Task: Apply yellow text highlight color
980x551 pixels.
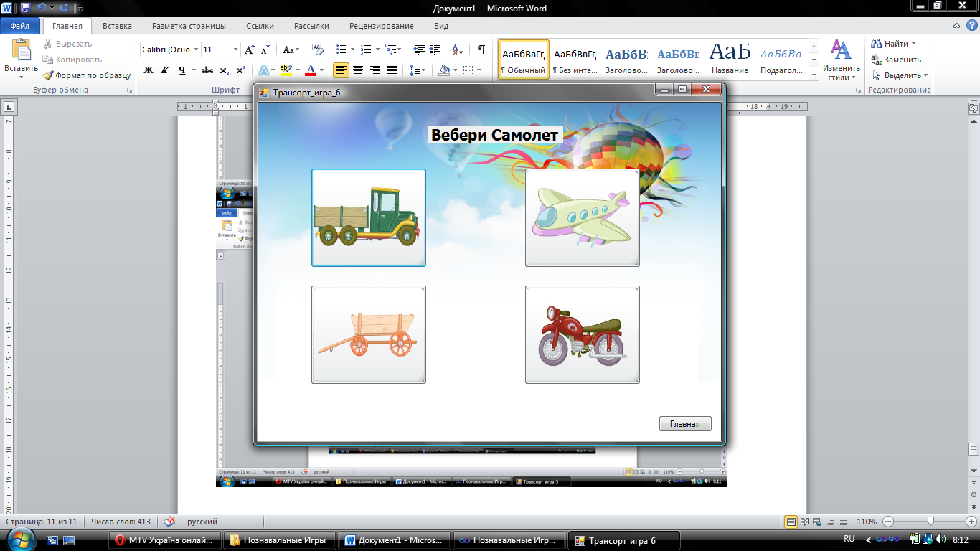Action: (x=285, y=70)
